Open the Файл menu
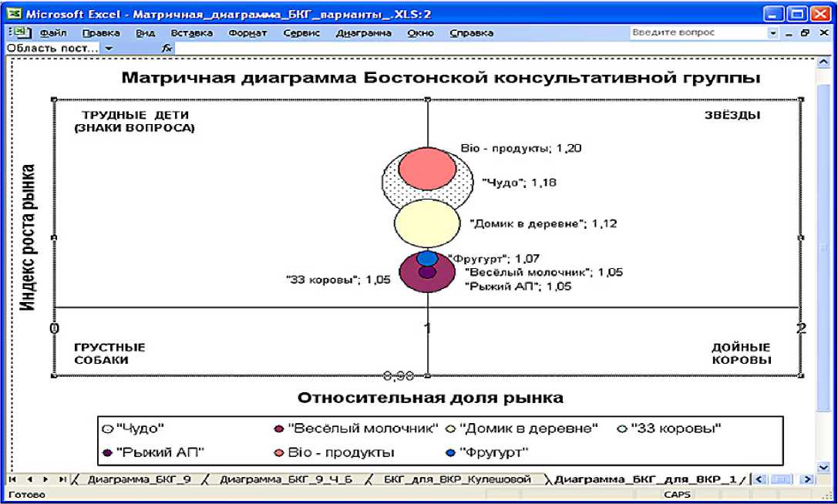This screenshot has width=838, height=504. coord(53,33)
